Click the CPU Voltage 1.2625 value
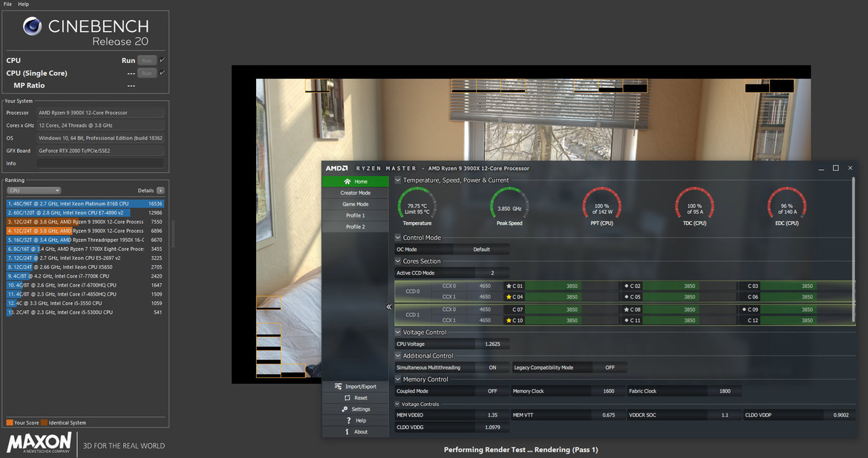The height and width of the screenshot is (458, 868). point(492,344)
